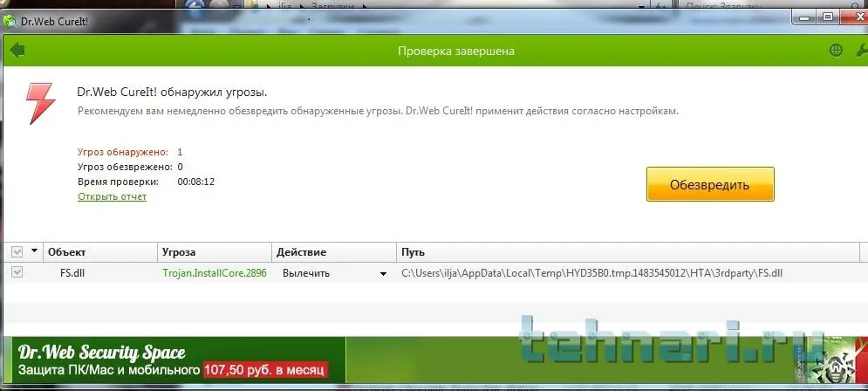Open the report via Открыть отчет link
Screen dimensions: 868x391
(x=112, y=196)
